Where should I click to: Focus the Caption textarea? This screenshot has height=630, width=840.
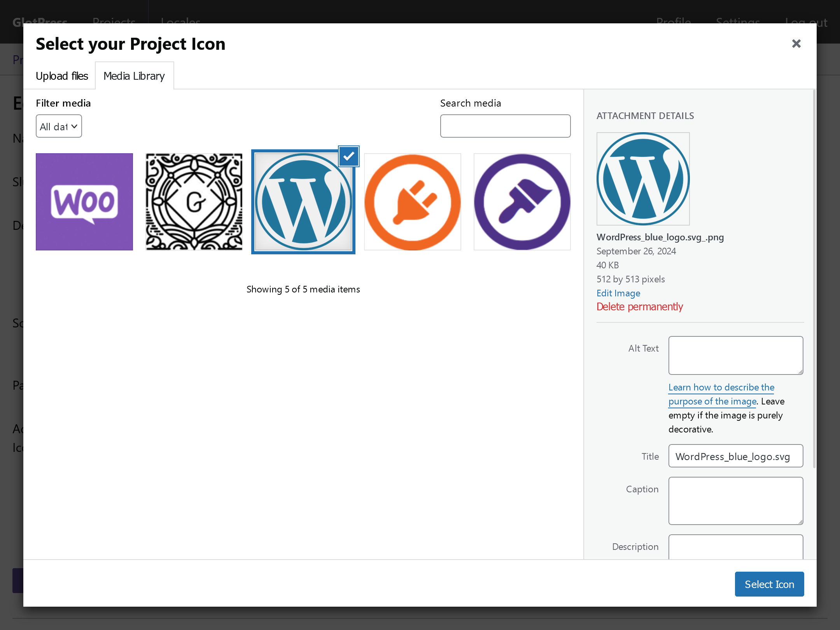736,501
